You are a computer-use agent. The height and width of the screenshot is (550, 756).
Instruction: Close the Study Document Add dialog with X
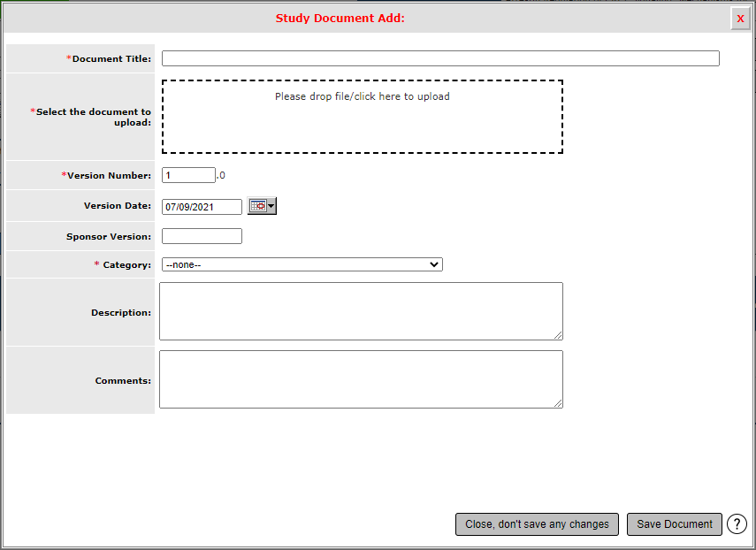click(x=740, y=19)
